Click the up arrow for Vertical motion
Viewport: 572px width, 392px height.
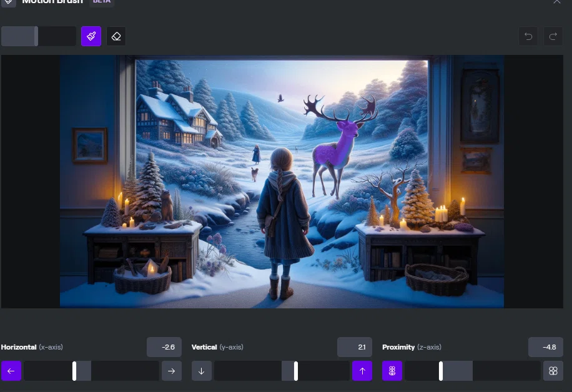point(362,371)
